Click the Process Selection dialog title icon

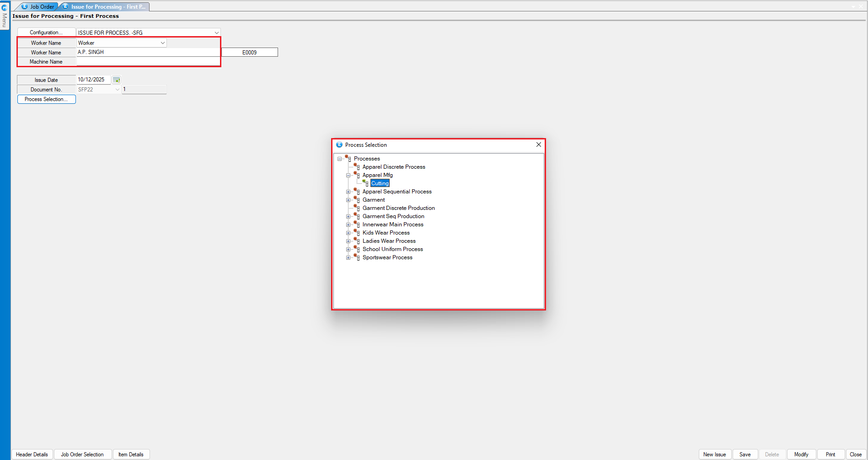339,144
